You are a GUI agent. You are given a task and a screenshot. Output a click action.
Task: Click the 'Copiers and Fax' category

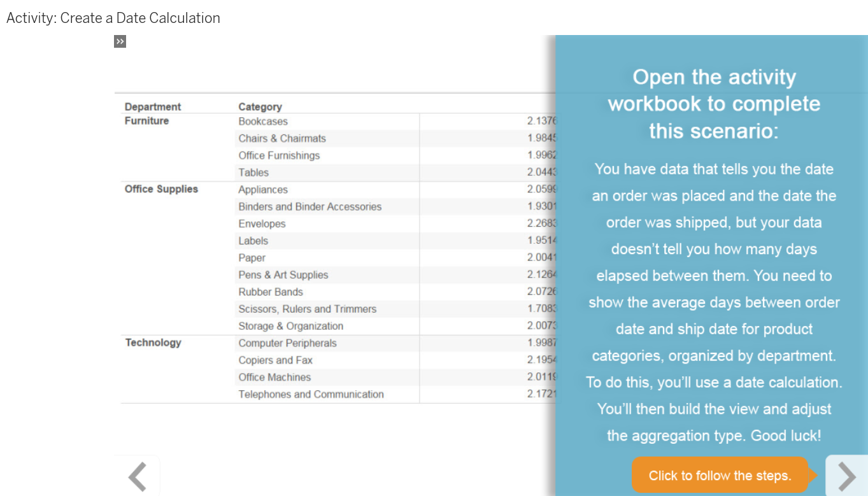tap(276, 360)
